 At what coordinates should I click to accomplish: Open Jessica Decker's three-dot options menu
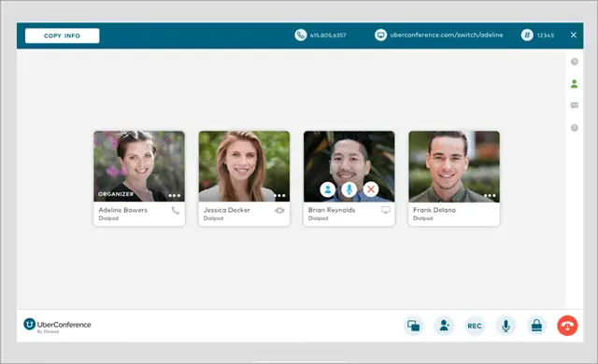(279, 196)
